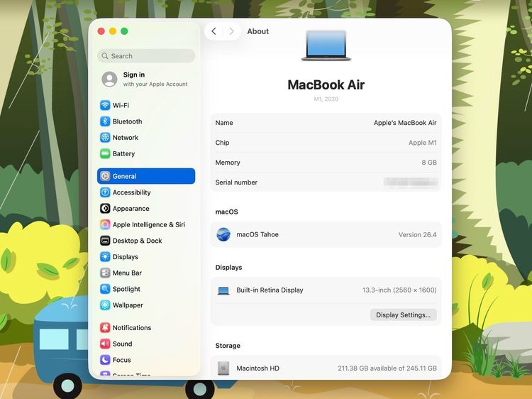Open Apple Intelligence & Siri icon

(105, 224)
